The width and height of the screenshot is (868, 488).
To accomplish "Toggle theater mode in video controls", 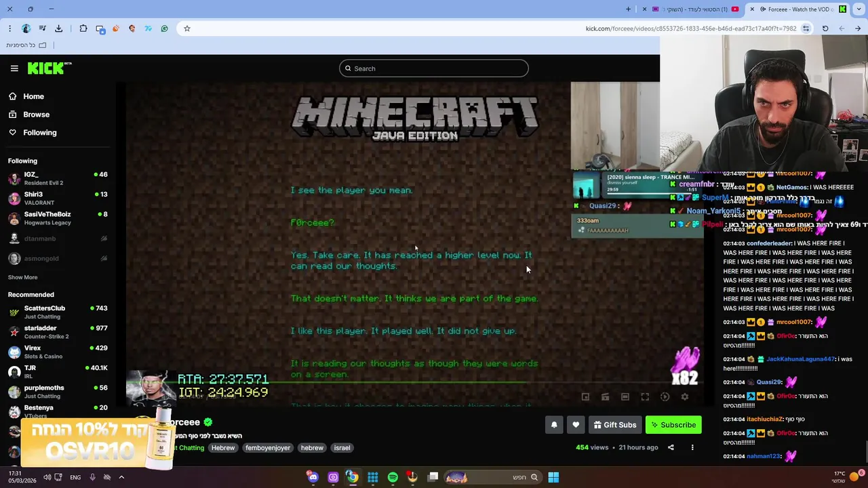I will pyautogui.click(x=625, y=397).
